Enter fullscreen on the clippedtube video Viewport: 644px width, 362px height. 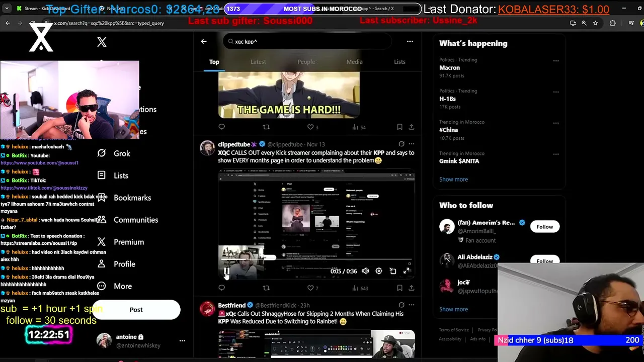(x=407, y=271)
